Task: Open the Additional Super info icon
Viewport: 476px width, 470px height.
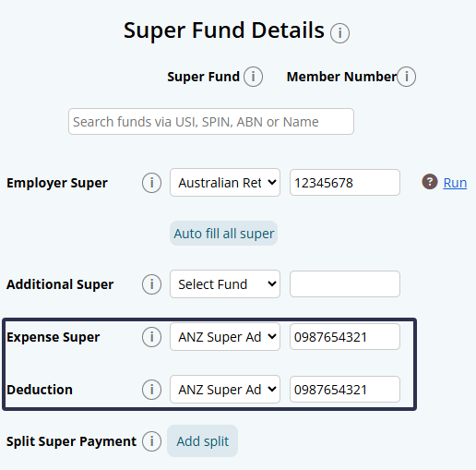Action: (x=151, y=284)
